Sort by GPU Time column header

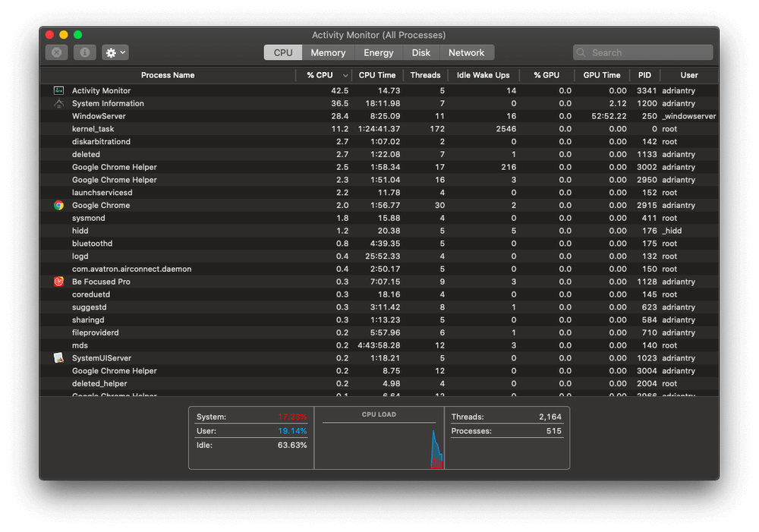tap(602, 75)
